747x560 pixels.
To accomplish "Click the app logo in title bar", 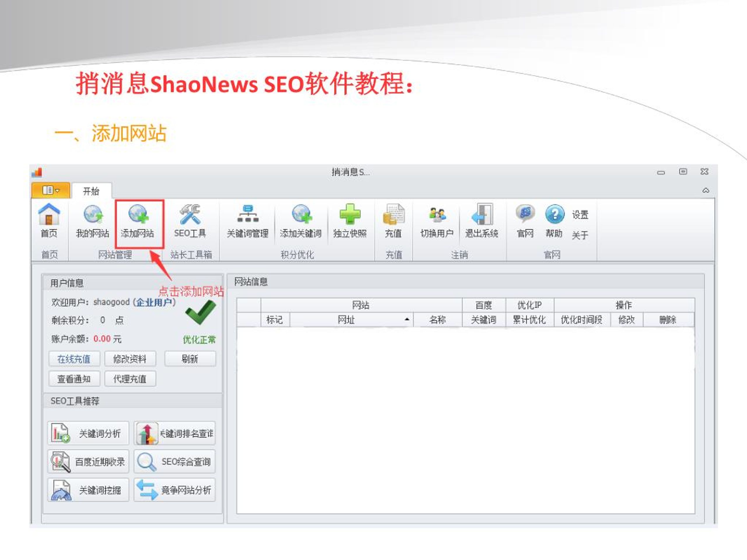I will point(37,172).
